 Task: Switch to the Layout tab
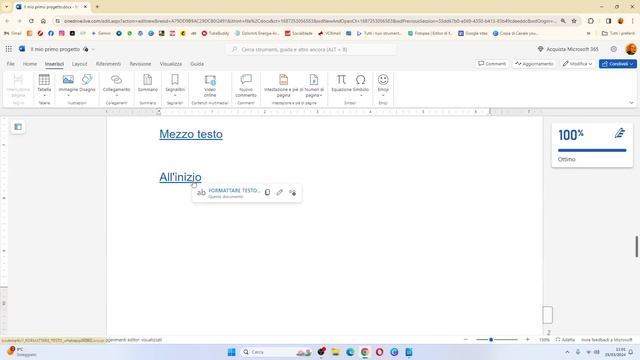pyautogui.click(x=79, y=64)
